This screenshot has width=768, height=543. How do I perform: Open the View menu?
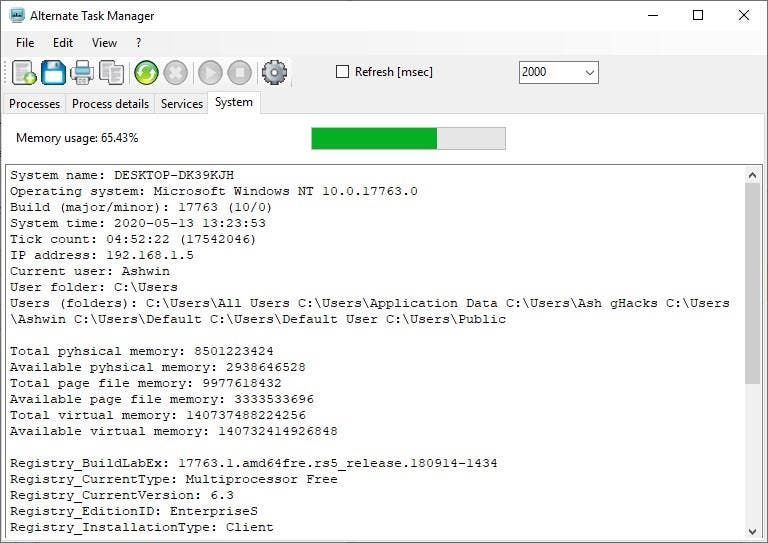[104, 43]
